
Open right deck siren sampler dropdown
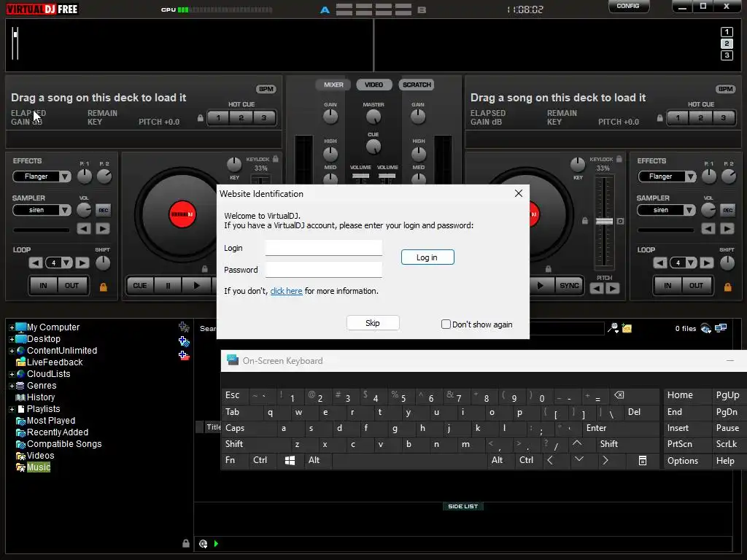pyautogui.click(x=689, y=210)
